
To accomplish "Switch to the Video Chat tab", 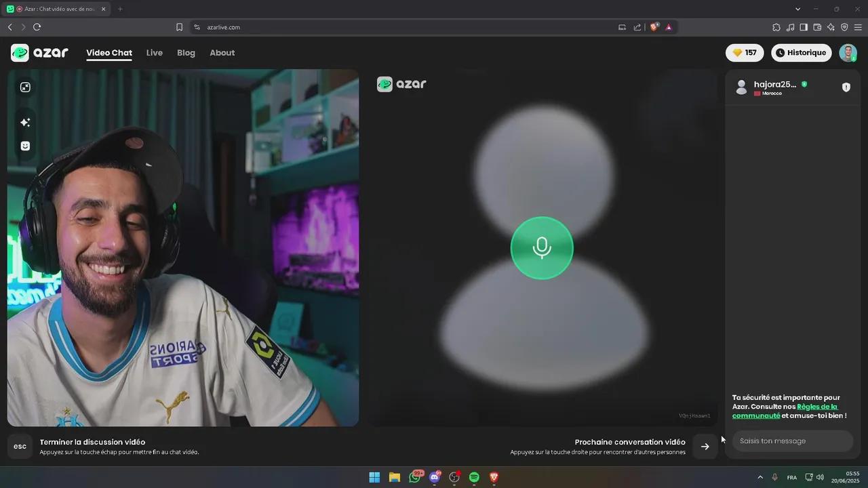I will coord(109,53).
